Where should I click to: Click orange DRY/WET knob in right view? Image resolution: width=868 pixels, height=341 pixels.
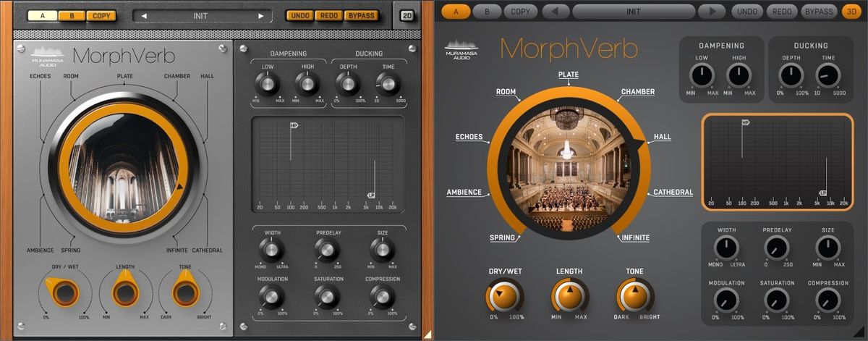[506, 295]
